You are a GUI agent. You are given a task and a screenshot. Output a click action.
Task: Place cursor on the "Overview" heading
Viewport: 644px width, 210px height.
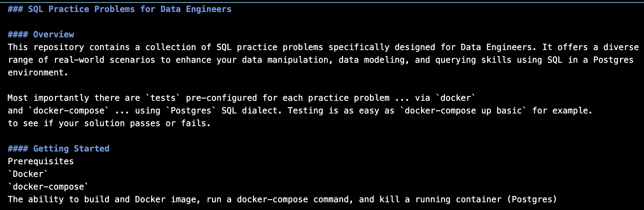(x=54, y=35)
